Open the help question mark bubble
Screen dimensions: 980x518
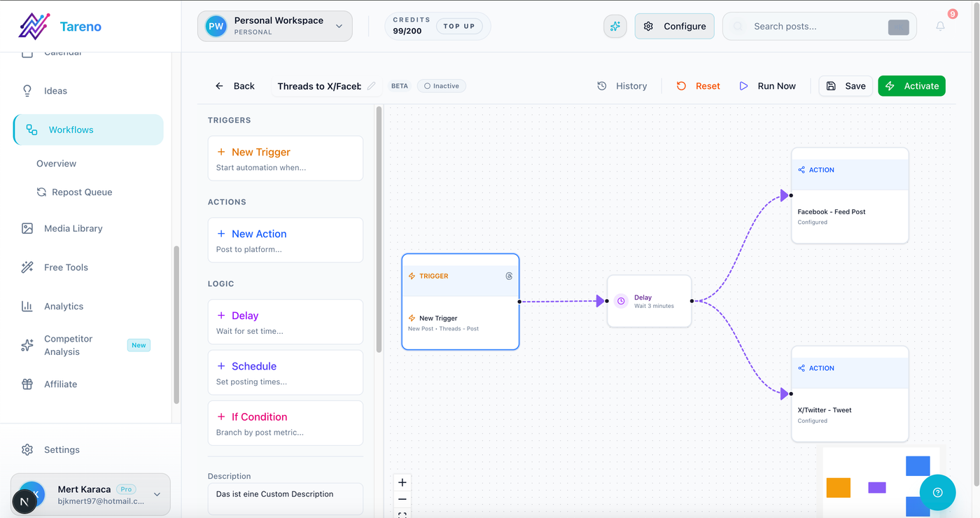pyautogui.click(x=938, y=493)
